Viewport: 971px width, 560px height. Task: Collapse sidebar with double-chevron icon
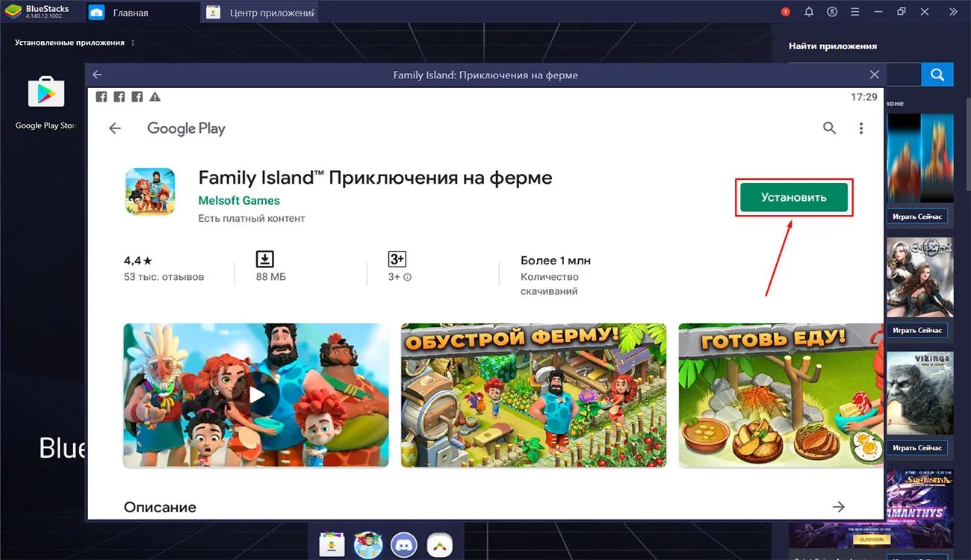pyautogui.click(x=953, y=12)
